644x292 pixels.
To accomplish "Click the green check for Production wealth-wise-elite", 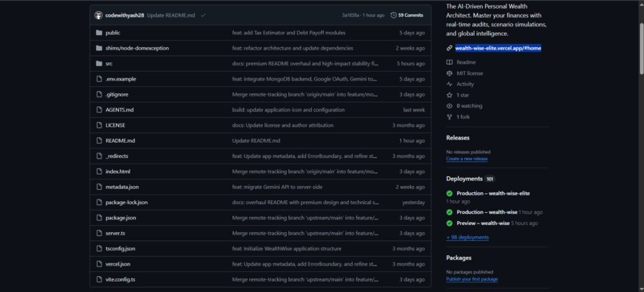I will [x=449, y=194].
